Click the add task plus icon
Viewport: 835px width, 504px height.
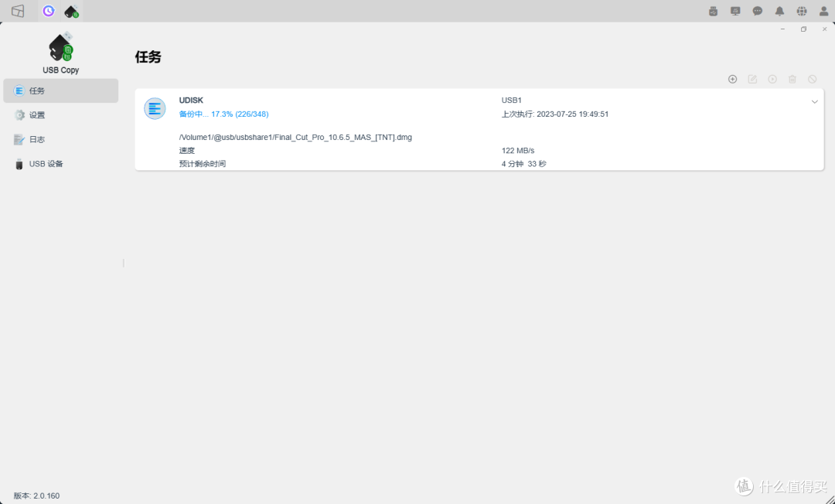(x=732, y=80)
